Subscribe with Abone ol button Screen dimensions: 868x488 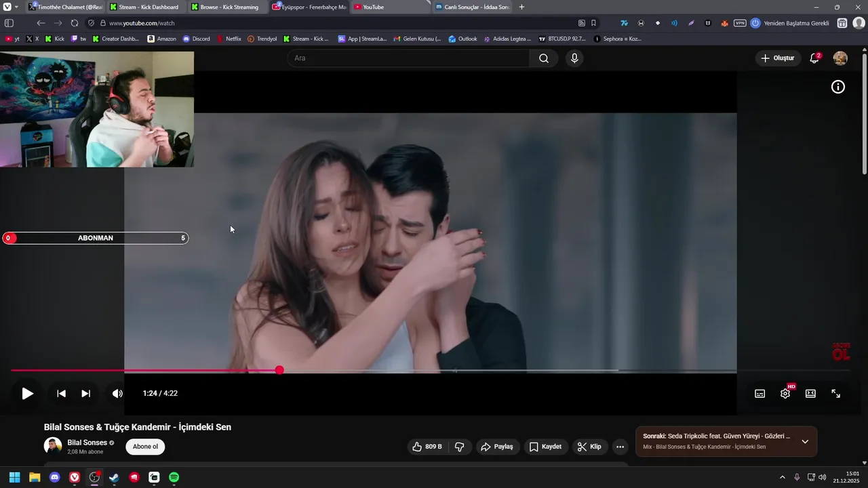145,447
